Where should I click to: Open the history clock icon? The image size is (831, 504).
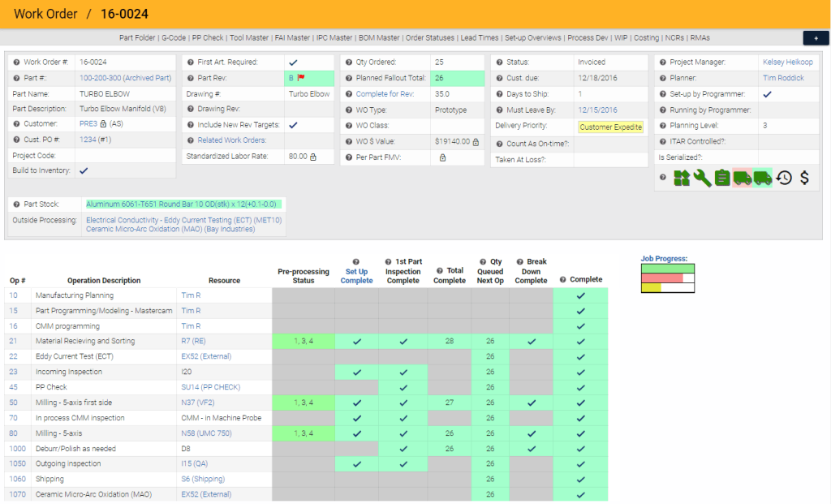pos(784,179)
